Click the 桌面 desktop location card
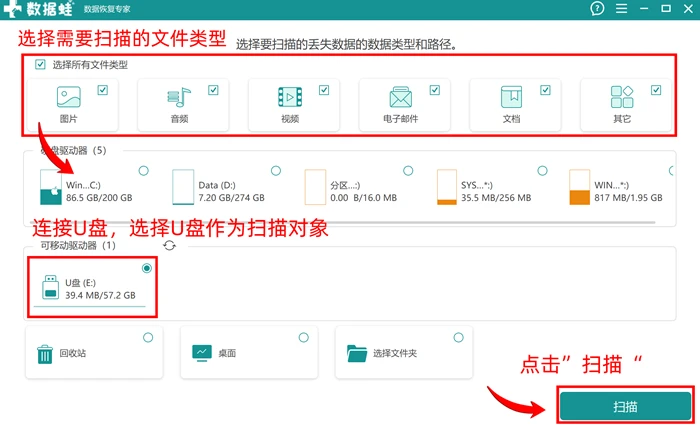 tap(249, 352)
